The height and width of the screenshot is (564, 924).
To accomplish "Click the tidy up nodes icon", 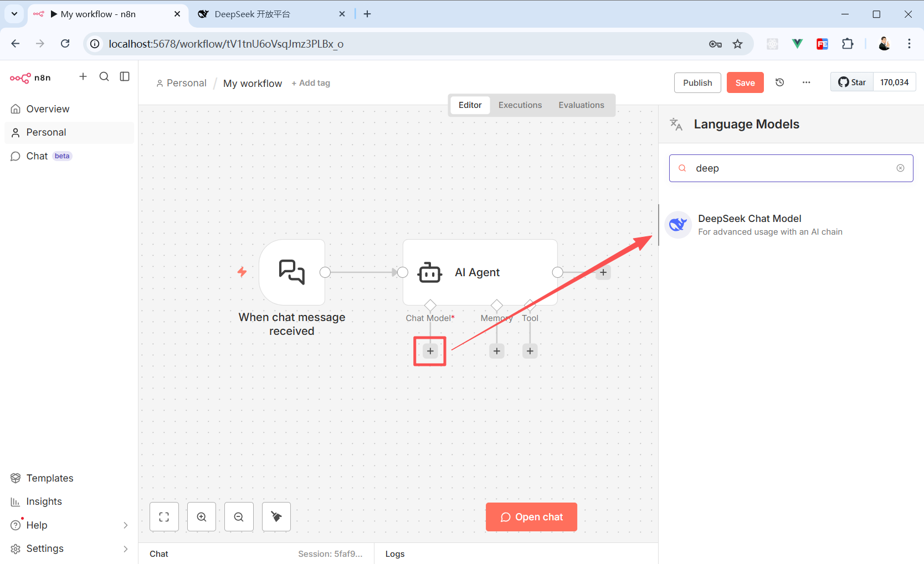I will (x=276, y=517).
